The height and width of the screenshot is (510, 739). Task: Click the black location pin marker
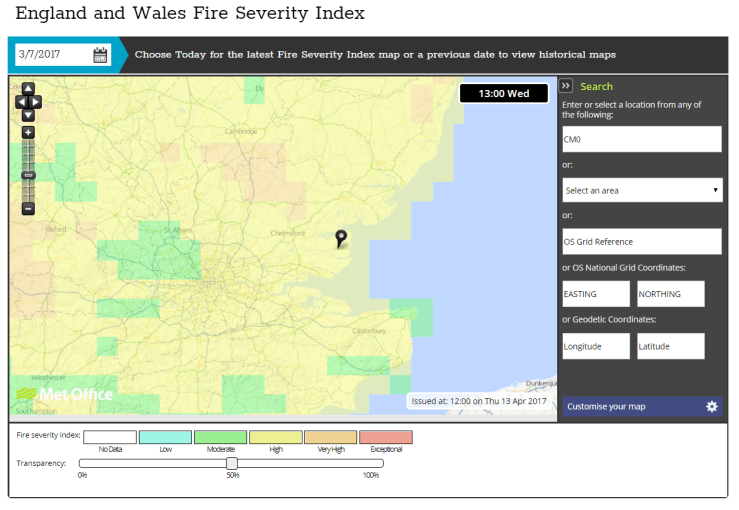[x=341, y=237]
